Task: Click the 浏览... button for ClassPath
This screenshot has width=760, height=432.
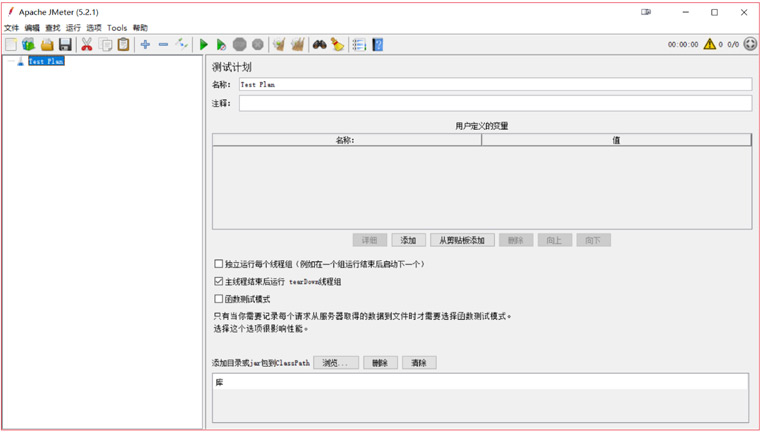Action: point(336,363)
